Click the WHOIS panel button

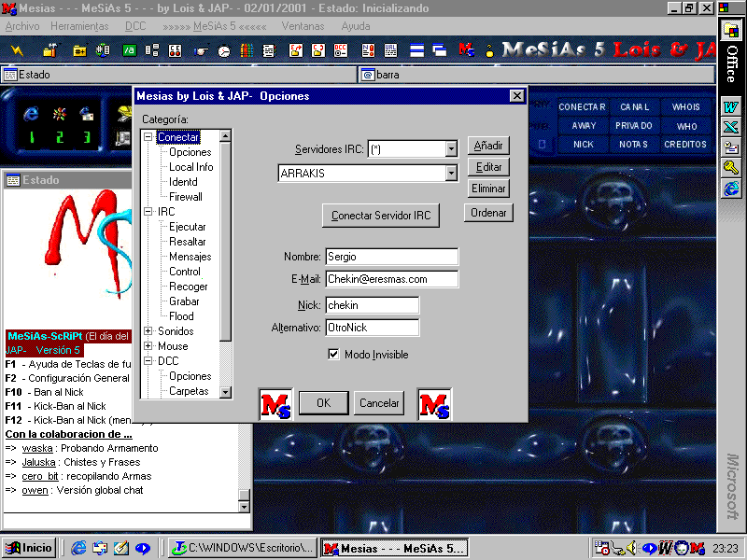coord(685,107)
